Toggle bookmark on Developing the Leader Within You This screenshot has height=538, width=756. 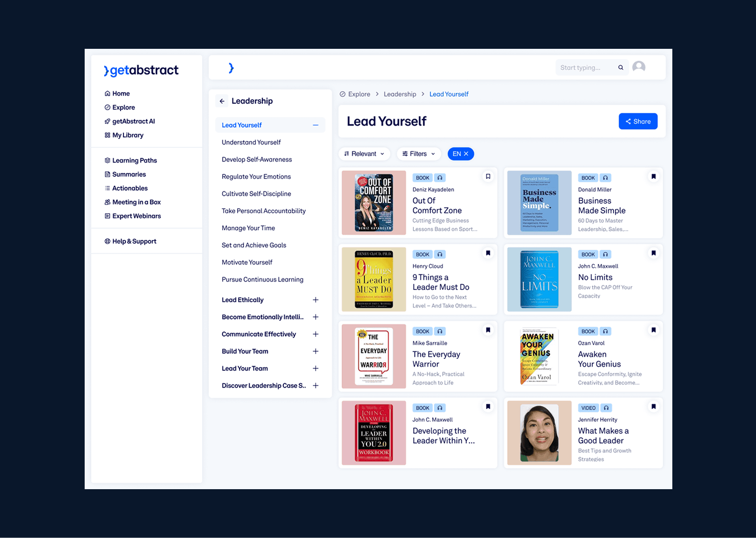pos(488,406)
